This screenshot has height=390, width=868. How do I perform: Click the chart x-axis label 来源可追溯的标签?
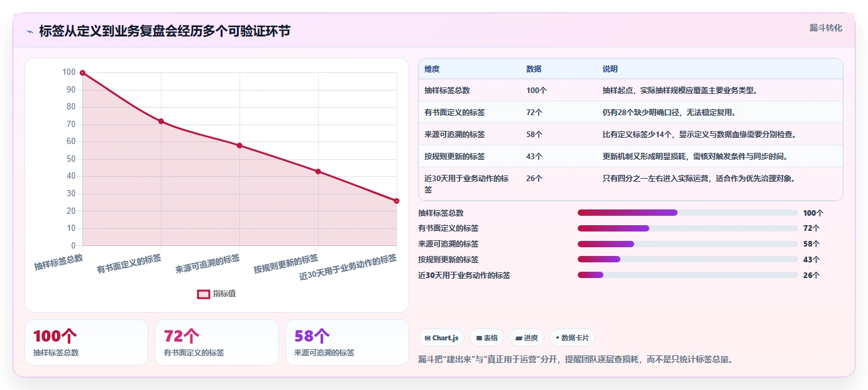(207, 264)
